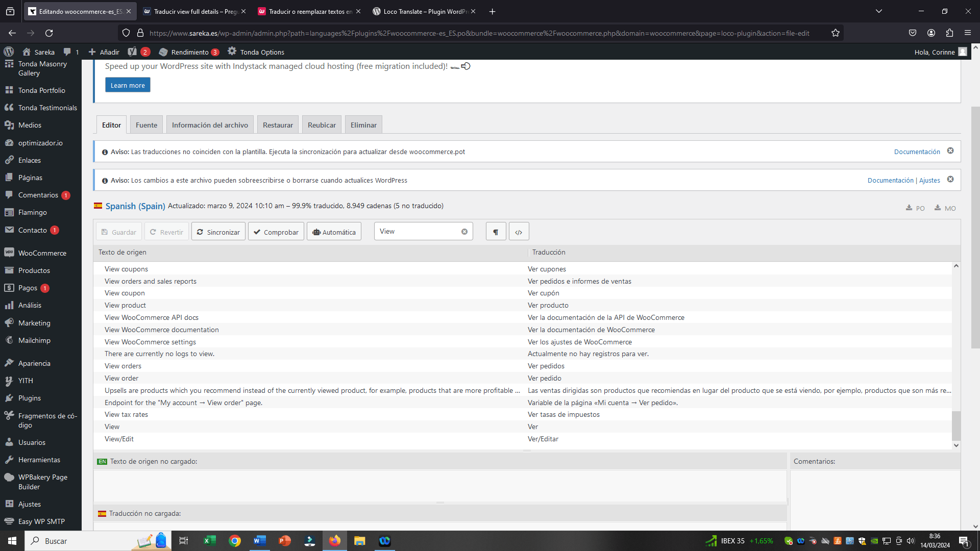Open Herramientas sidebar menu
The image size is (980, 551).
[x=41, y=460]
